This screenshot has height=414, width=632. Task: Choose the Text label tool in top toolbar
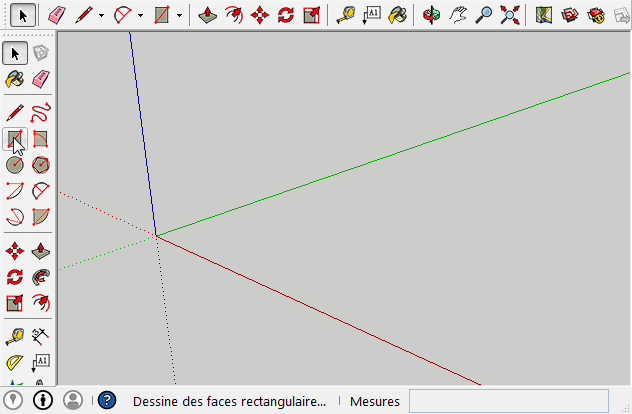pyautogui.click(x=372, y=15)
